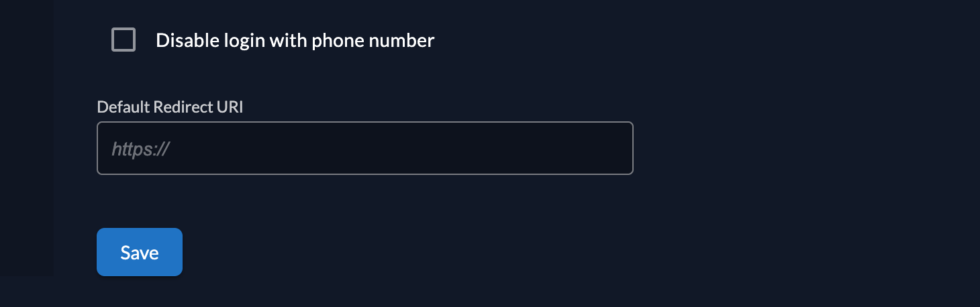This screenshot has height=307, width=980.
Task: Activate the URI field showing https://
Action: (364, 148)
